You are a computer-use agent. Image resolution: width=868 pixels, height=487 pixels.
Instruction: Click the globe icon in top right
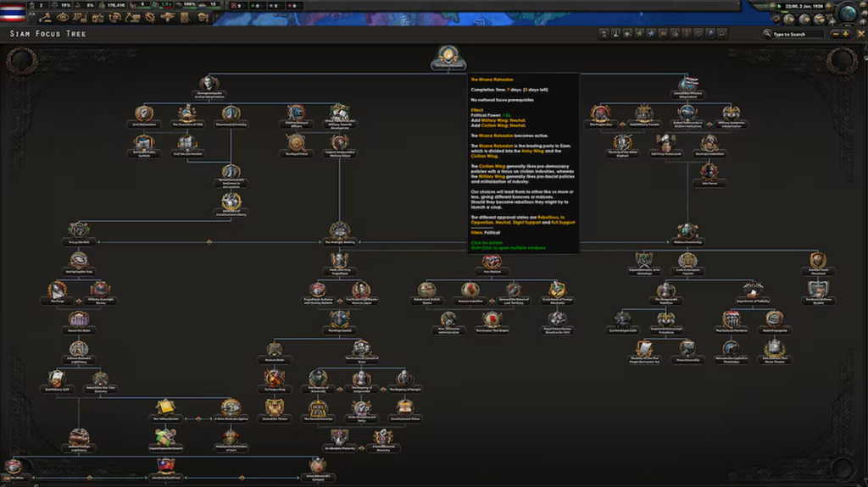pyautogui.click(x=848, y=12)
